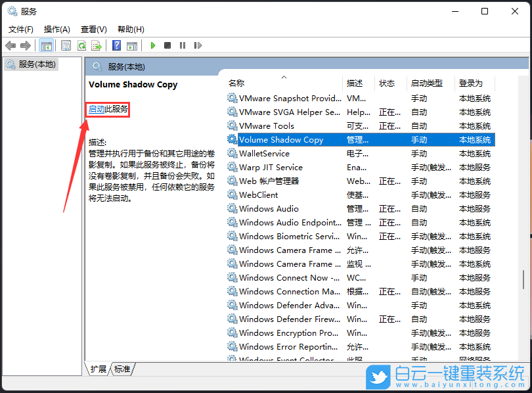Select the WebClient service
Viewport: 532px width, 393px height.
click(x=262, y=195)
